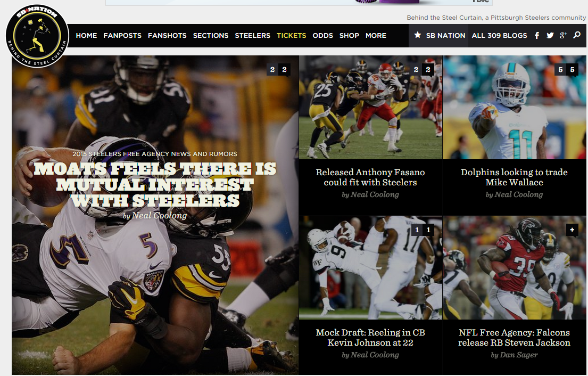Click the plus badge on the Steven Jackson story
The width and height of the screenshot is (588, 376).
click(x=572, y=230)
